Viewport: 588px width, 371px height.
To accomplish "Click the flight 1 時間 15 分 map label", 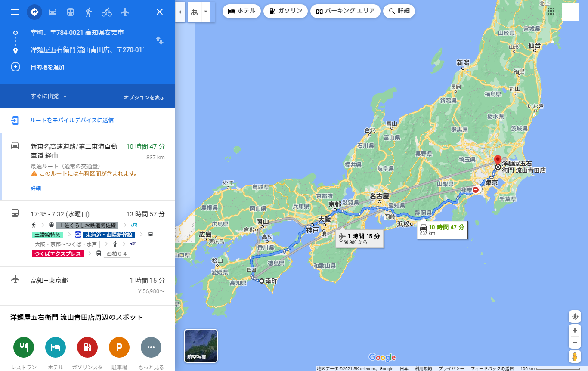I will [x=360, y=238].
